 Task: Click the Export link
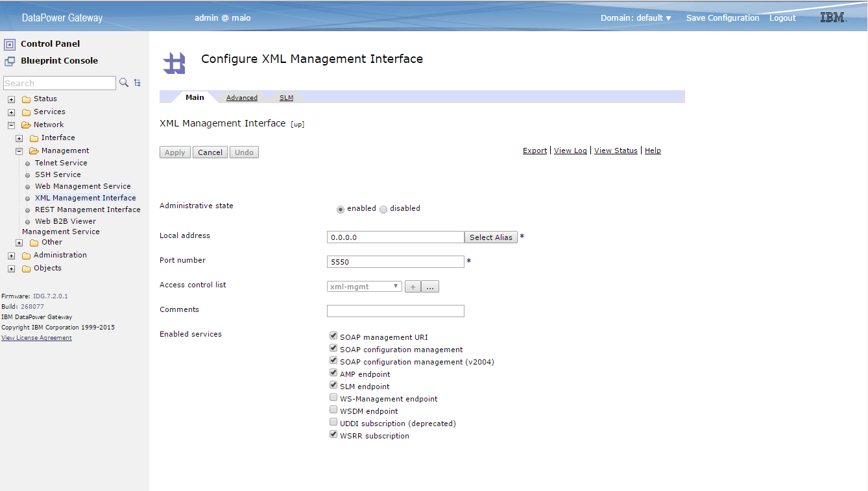535,150
